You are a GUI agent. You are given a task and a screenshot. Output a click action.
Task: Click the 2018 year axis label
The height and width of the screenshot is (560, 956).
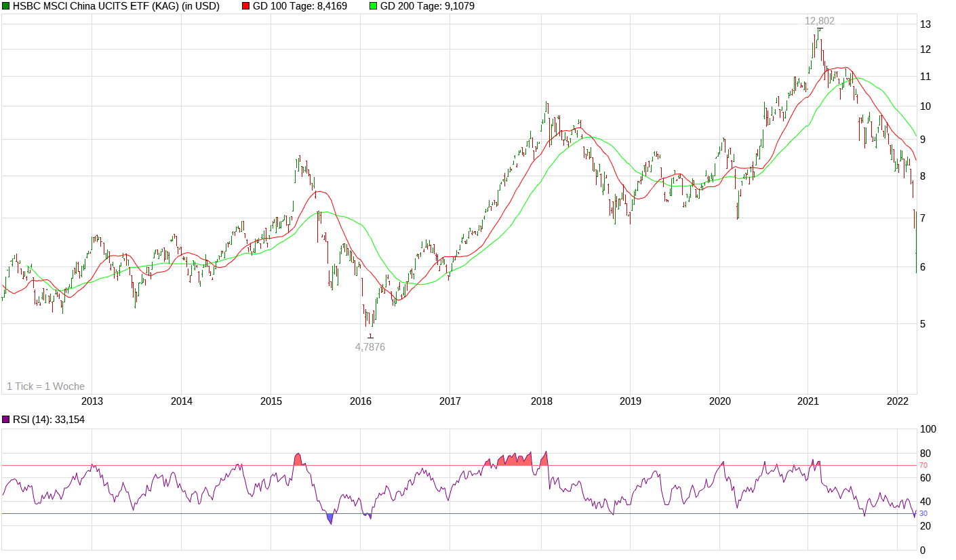click(541, 401)
